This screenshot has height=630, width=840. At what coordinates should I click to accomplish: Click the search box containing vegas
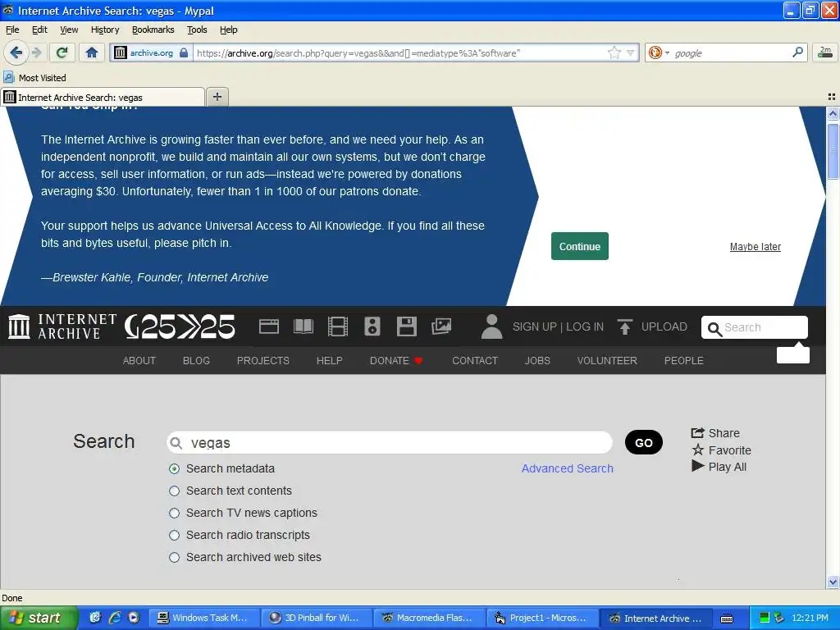[390, 442]
